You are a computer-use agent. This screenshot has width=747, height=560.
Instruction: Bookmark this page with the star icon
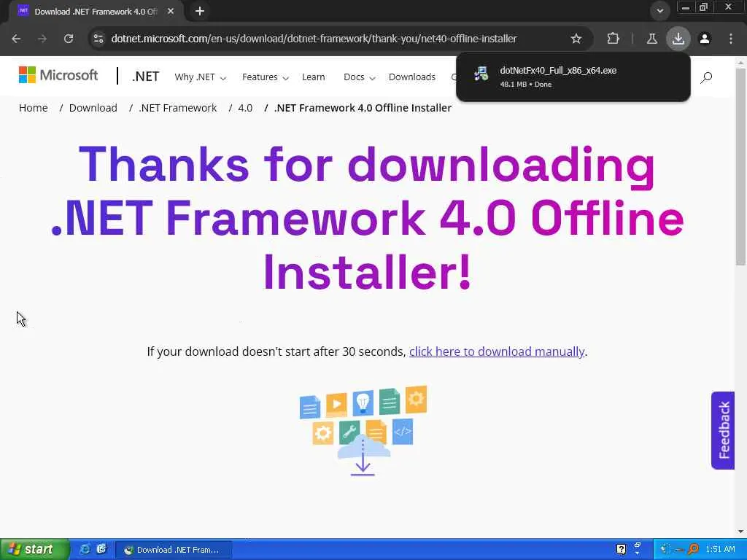(576, 39)
